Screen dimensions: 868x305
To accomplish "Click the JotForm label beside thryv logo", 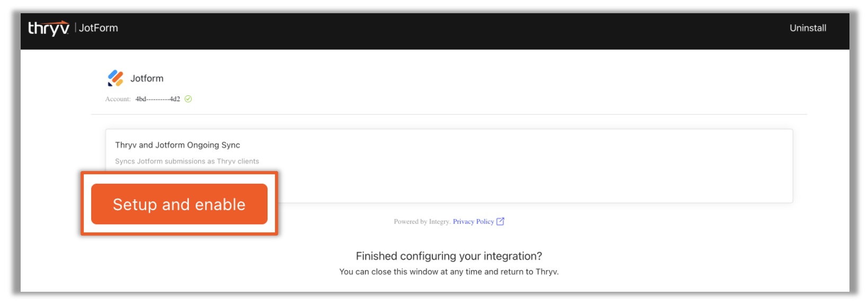I will click(x=99, y=28).
